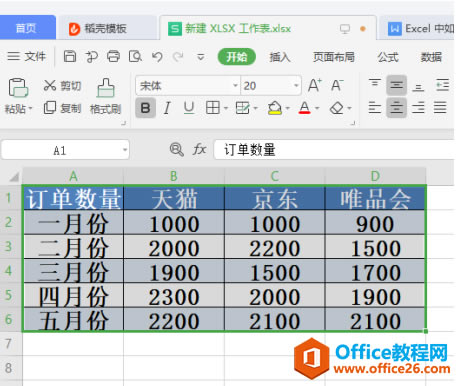Click the formula bar showing 订单数量
Screen dimensions: 457x386
[334, 150]
